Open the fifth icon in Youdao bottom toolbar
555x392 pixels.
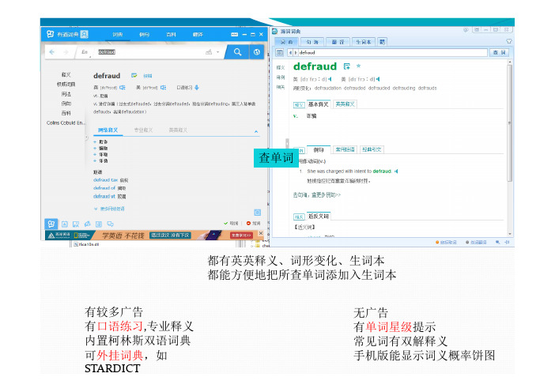point(99,224)
